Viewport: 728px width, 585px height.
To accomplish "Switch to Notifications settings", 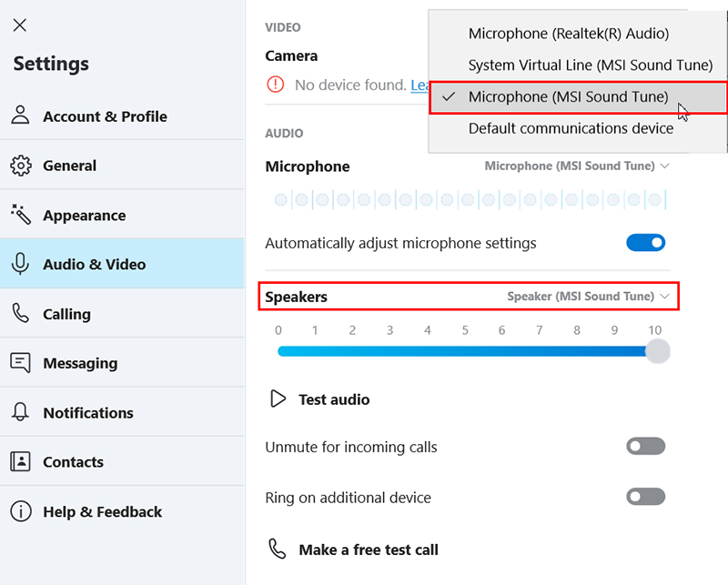I will tap(122, 412).
